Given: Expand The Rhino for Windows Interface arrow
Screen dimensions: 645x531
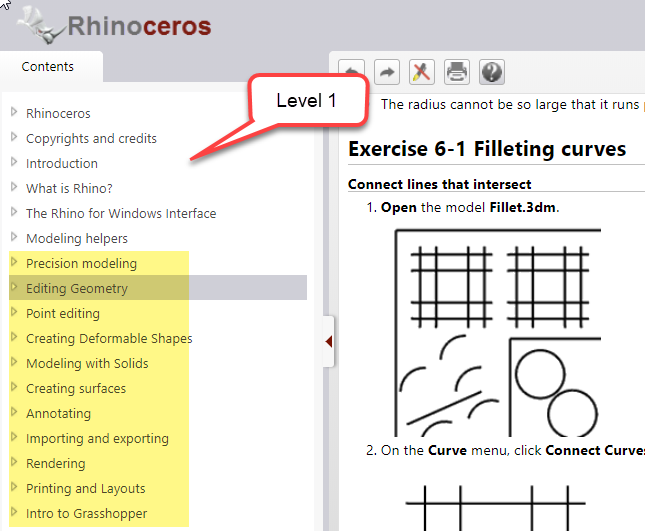Looking at the screenshot, I should 14,212.
